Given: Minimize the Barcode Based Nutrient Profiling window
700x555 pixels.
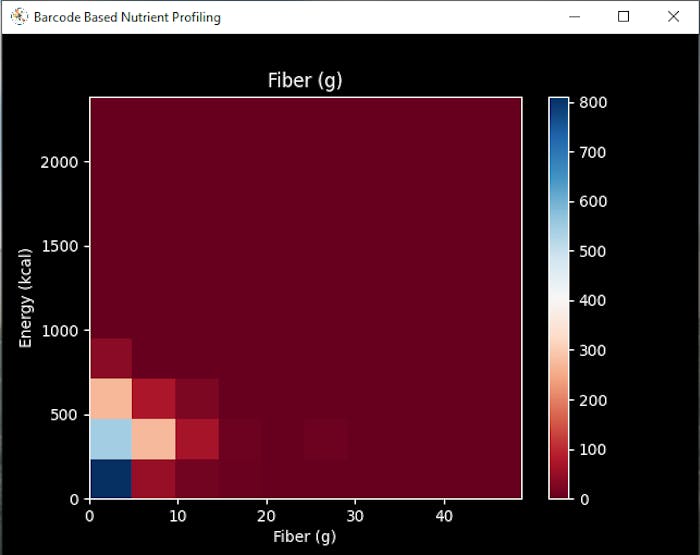Looking at the screenshot, I should pos(575,17).
